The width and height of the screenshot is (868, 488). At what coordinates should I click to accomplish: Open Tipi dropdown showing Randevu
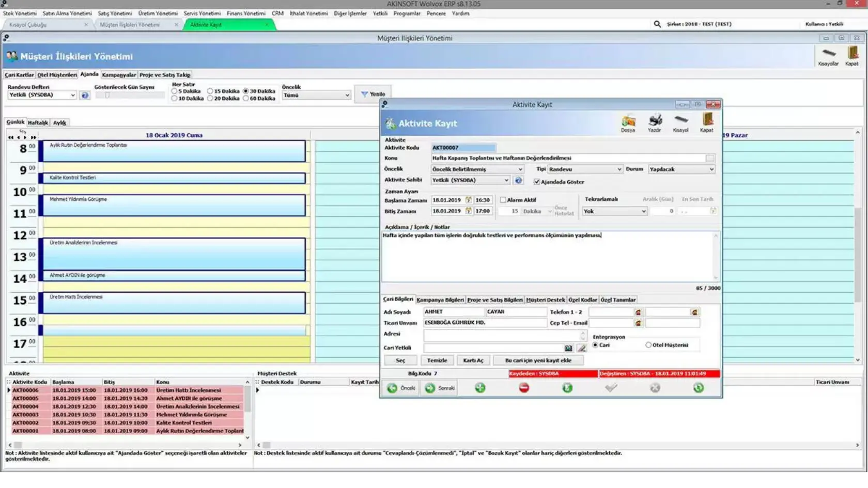pyautogui.click(x=585, y=169)
